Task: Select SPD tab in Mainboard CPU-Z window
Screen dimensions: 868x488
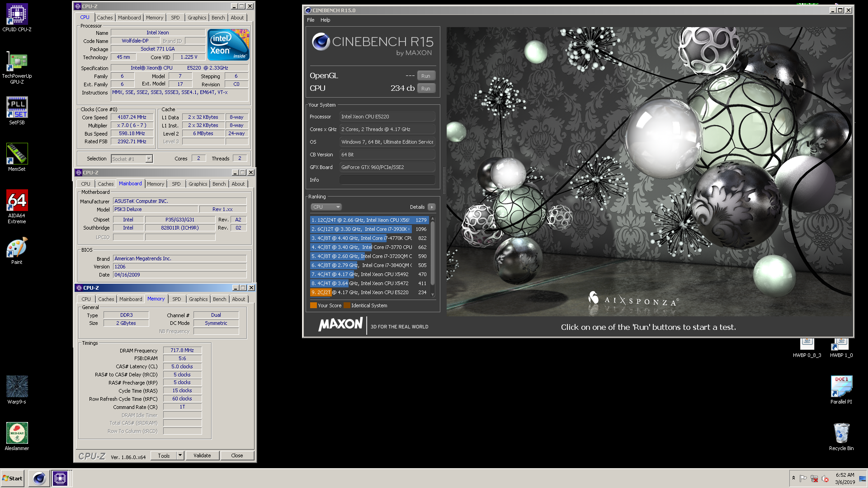Action: pos(176,184)
